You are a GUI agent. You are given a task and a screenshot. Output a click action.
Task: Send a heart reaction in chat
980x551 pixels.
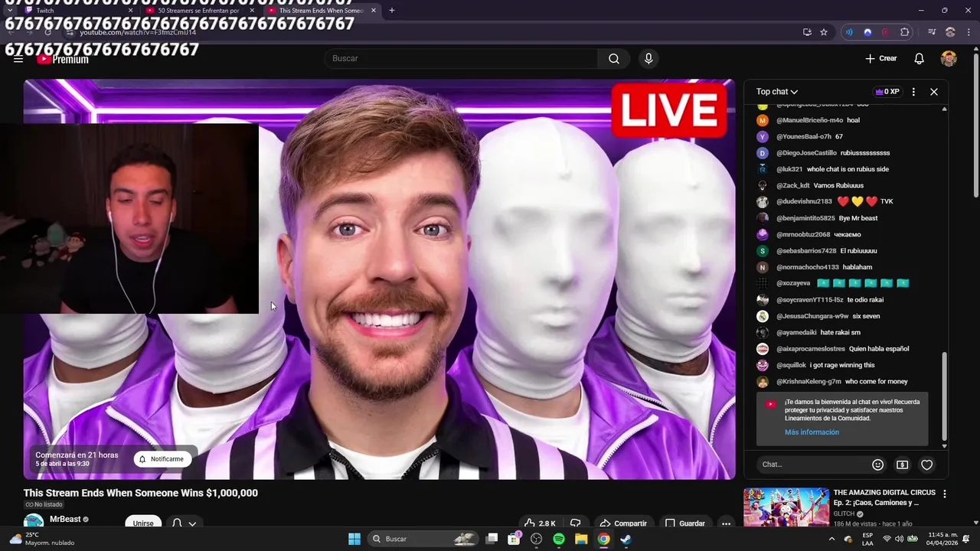(x=927, y=465)
